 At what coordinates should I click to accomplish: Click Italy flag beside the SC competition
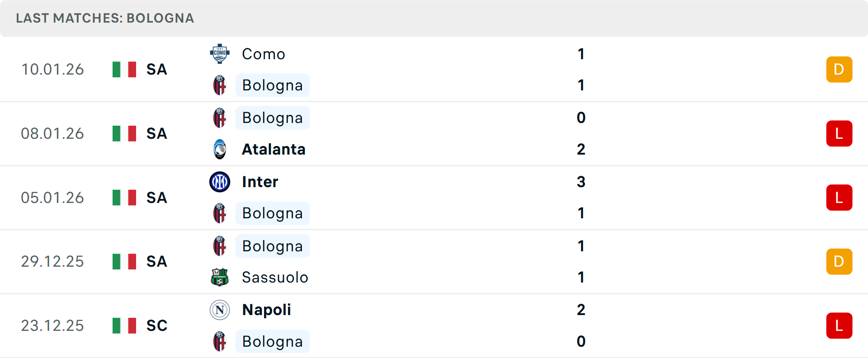click(x=124, y=325)
